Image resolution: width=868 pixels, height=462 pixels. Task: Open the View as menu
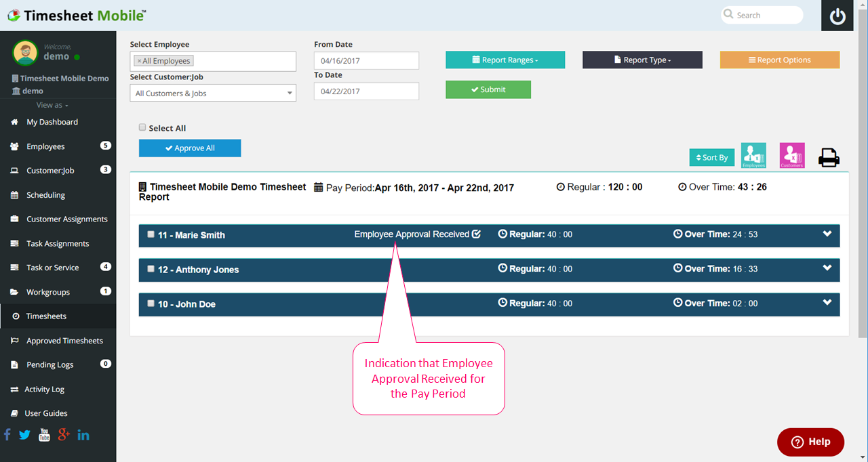click(50, 105)
